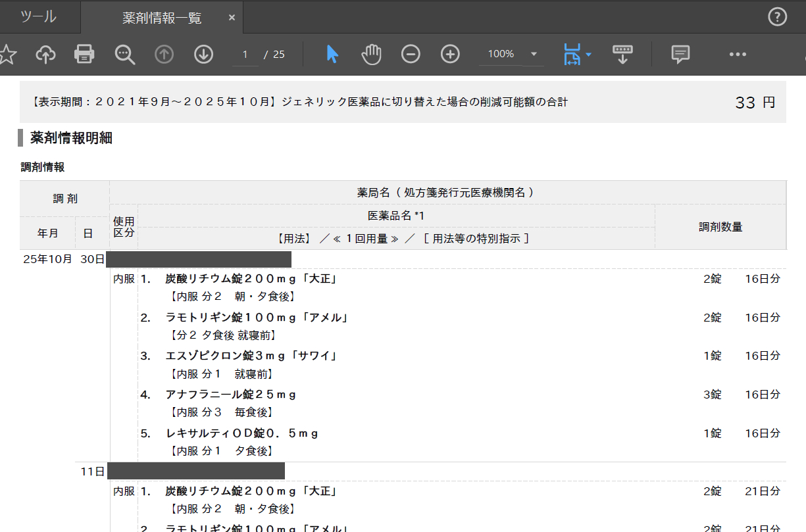Upload file with cloud icon
806x532 pixels.
pos(45,55)
